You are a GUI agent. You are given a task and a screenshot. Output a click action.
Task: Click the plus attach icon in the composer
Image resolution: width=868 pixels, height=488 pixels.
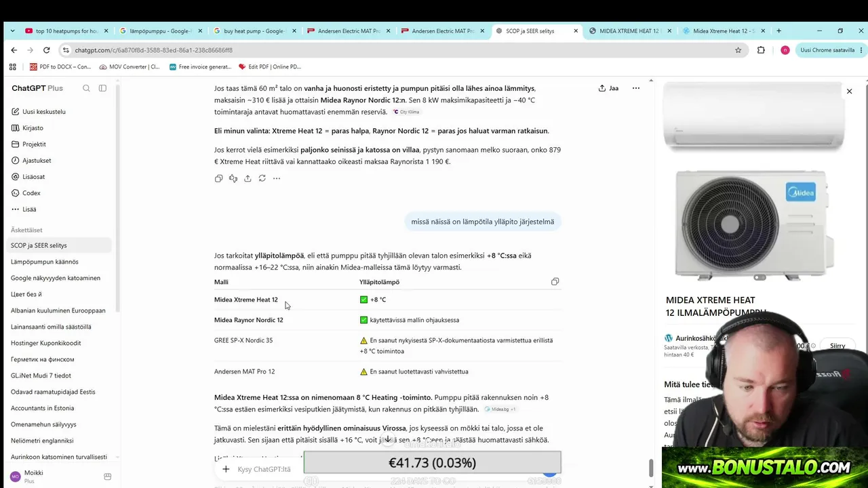click(226, 469)
